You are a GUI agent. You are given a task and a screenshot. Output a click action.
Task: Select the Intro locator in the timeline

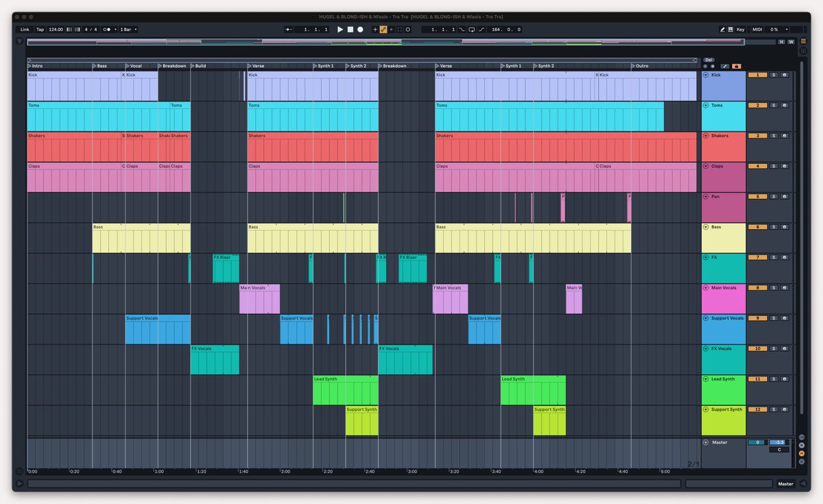pos(36,66)
